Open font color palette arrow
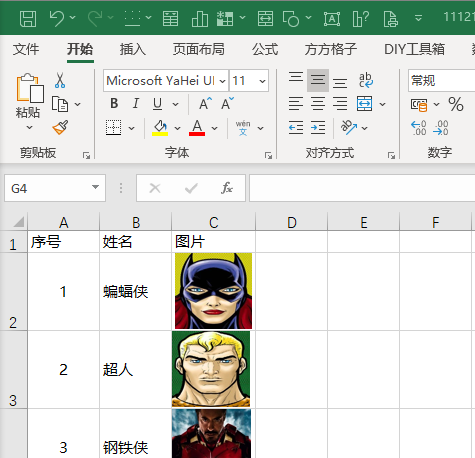This screenshot has width=475, height=458. point(214,128)
